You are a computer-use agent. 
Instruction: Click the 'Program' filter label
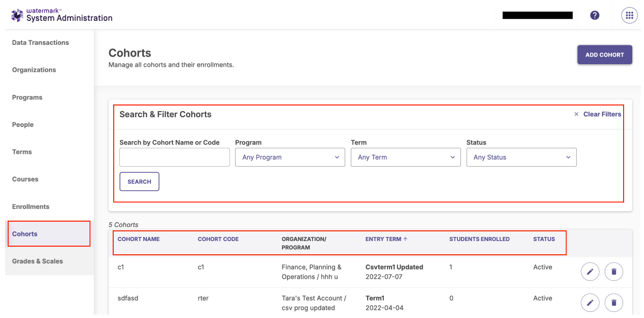(x=248, y=142)
